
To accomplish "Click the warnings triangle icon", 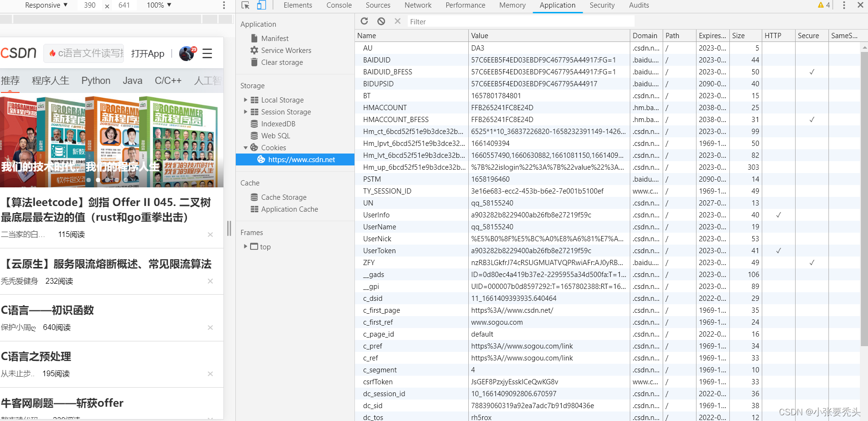I will pyautogui.click(x=821, y=5).
